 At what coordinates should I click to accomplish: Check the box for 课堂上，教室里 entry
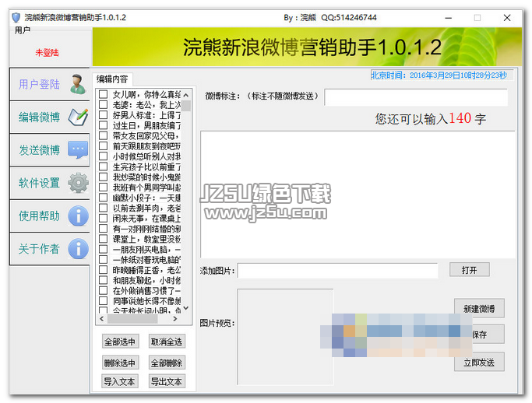[x=103, y=239]
